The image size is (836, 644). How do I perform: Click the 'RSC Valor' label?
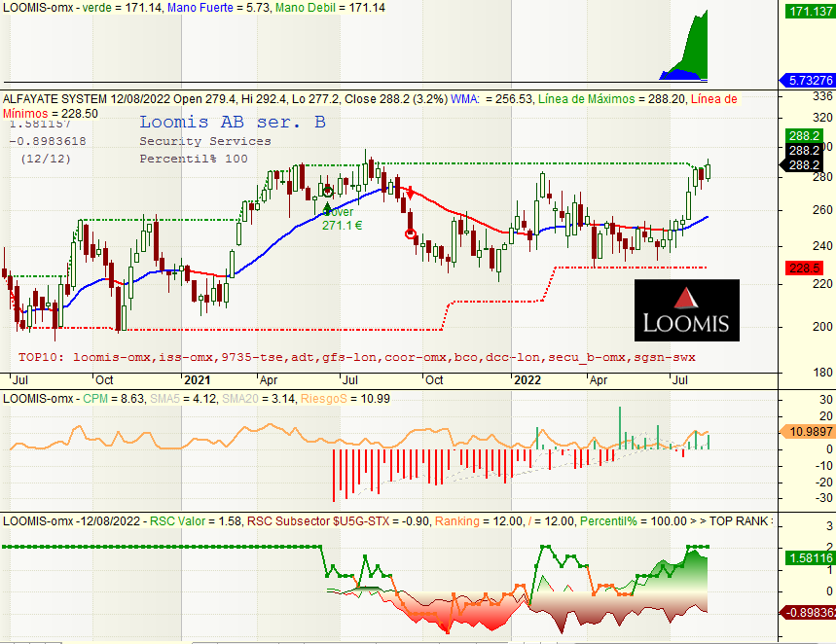coord(177,521)
